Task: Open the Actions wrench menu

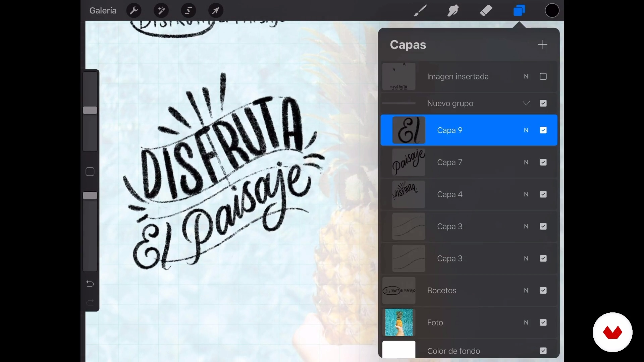Action: tap(134, 11)
